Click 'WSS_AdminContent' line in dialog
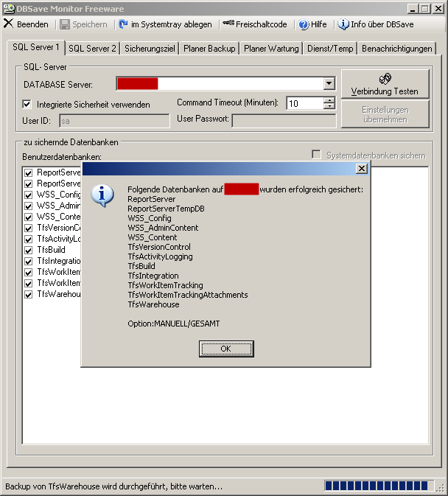Screen dimensions: 448x496 point(163,228)
